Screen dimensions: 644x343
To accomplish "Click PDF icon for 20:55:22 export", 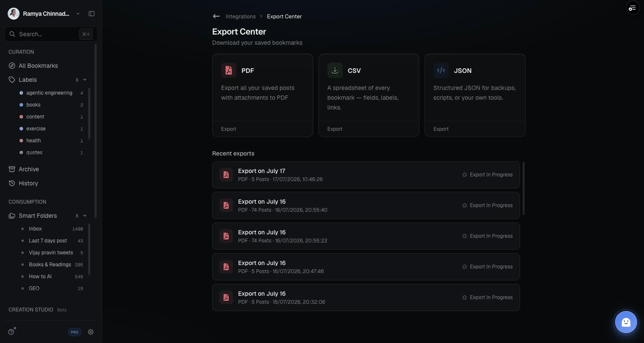I will click(226, 236).
